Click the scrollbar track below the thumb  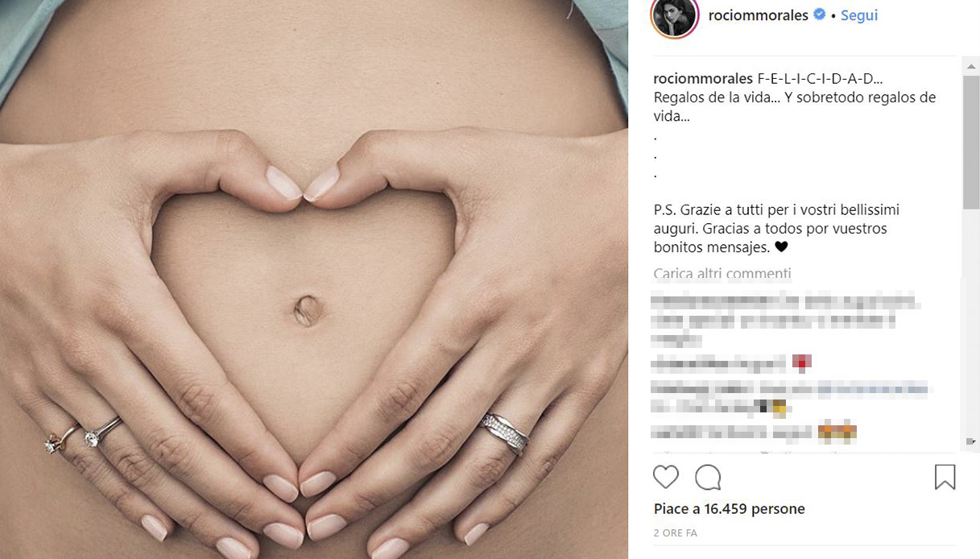pos(971,322)
